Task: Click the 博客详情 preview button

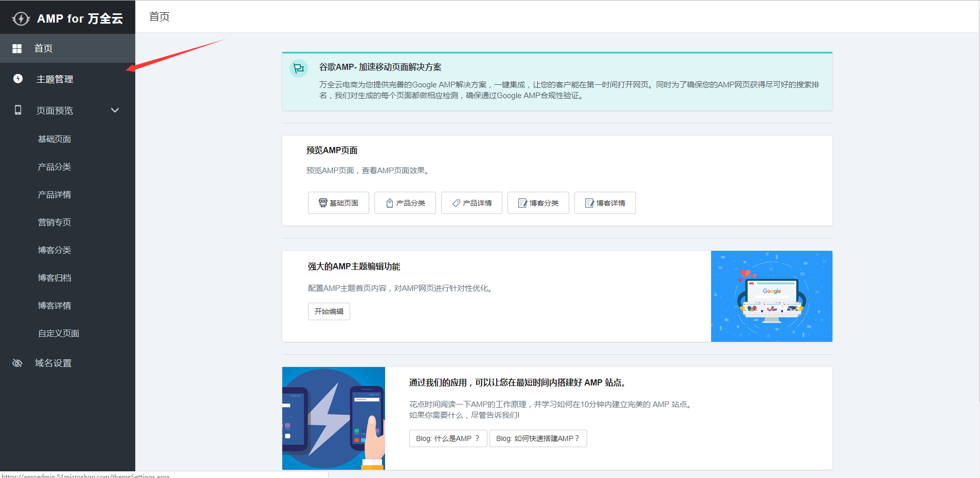Action: pyautogui.click(x=605, y=203)
